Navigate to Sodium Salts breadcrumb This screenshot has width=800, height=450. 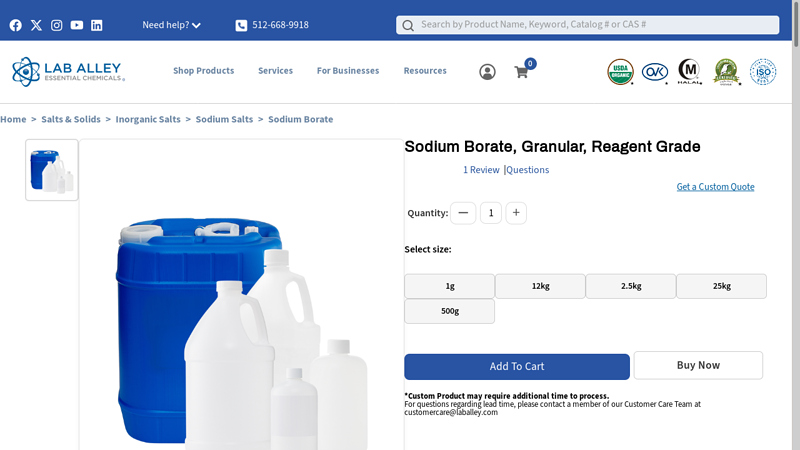[224, 119]
